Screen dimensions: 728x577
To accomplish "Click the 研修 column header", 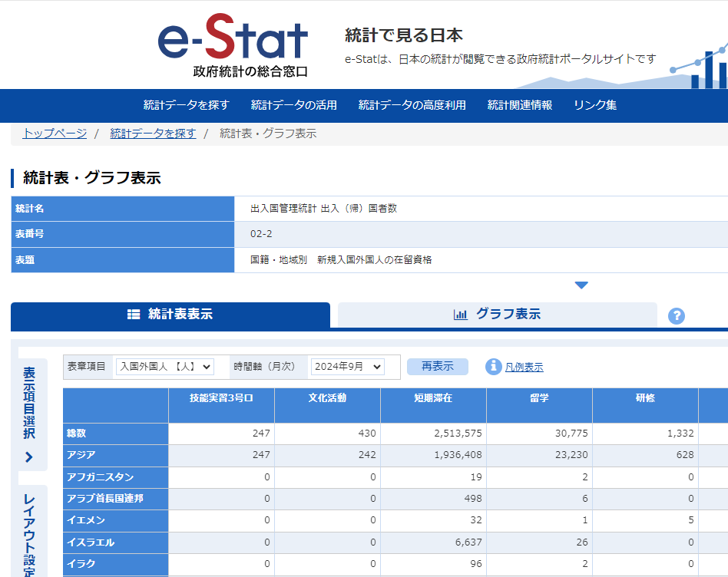I will (645, 405).
